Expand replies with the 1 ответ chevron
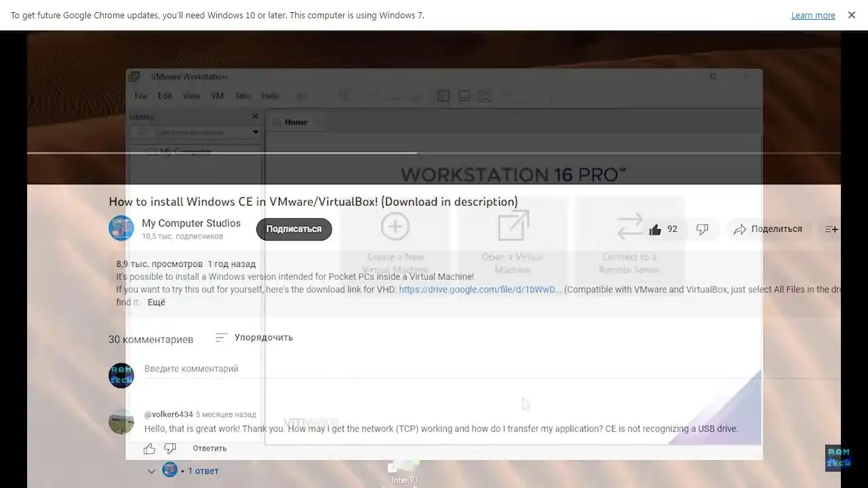The image size is (868, 488). 151,471
